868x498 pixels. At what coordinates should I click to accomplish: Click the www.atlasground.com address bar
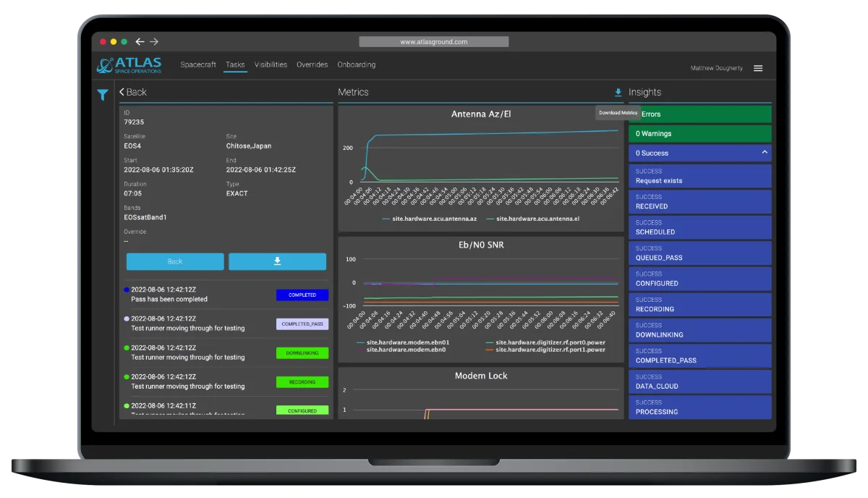434,42
